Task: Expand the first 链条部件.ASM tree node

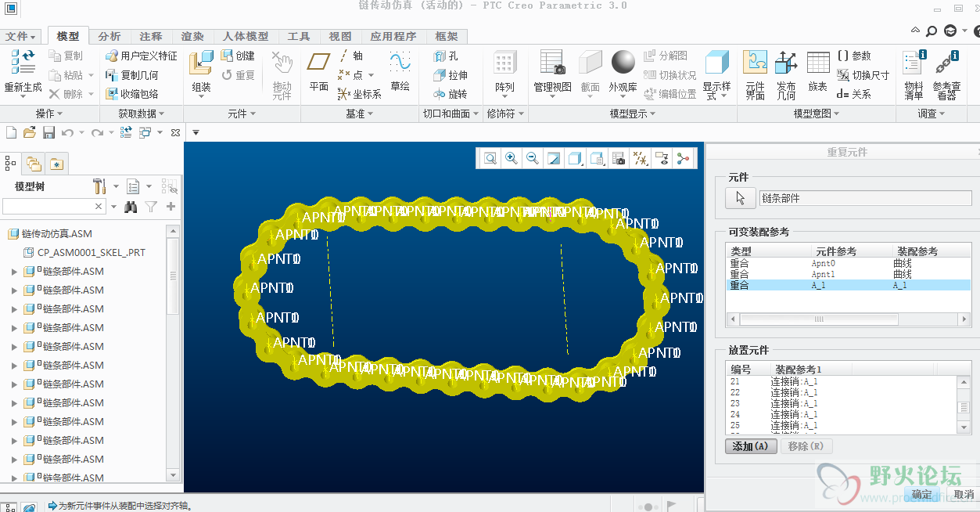Action: click(x=14, y=272)
